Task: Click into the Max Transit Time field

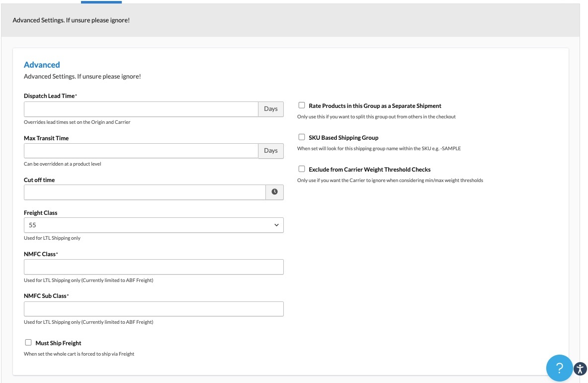Action: click(x=141, y=151)
